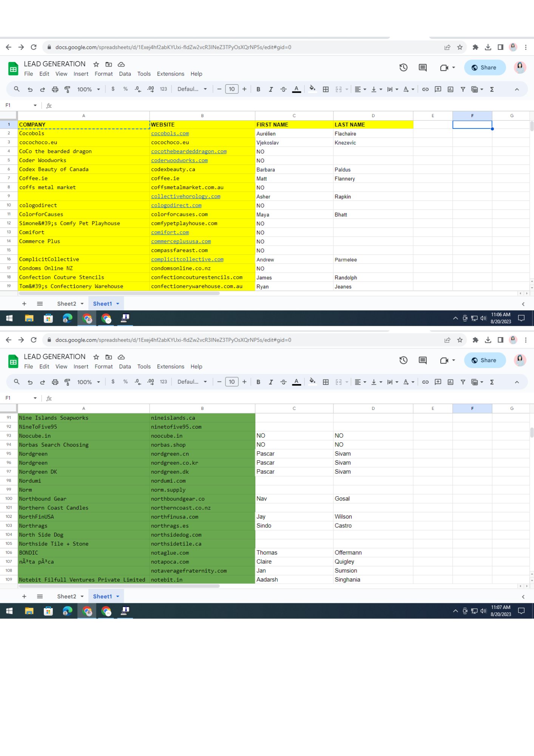The image size is (534, 756).
Task: Open the 100% zoom dropdown in upper window
Action: [89, 90]
